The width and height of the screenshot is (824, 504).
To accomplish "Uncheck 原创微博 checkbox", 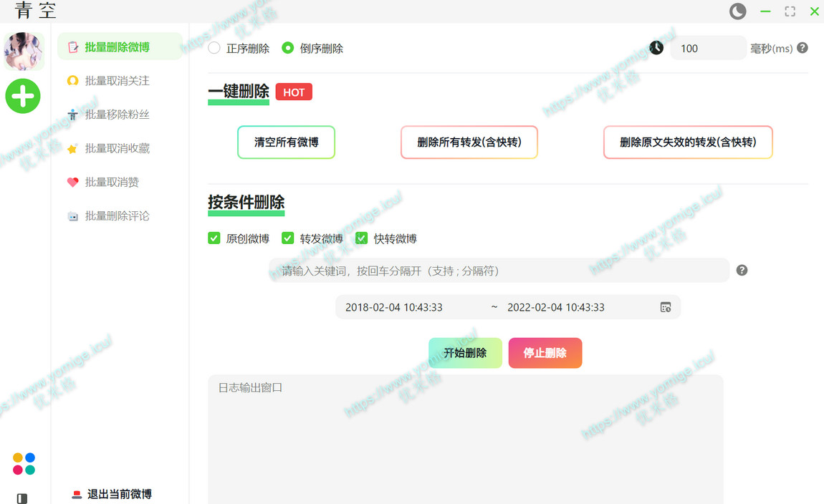I will [214, 238].
